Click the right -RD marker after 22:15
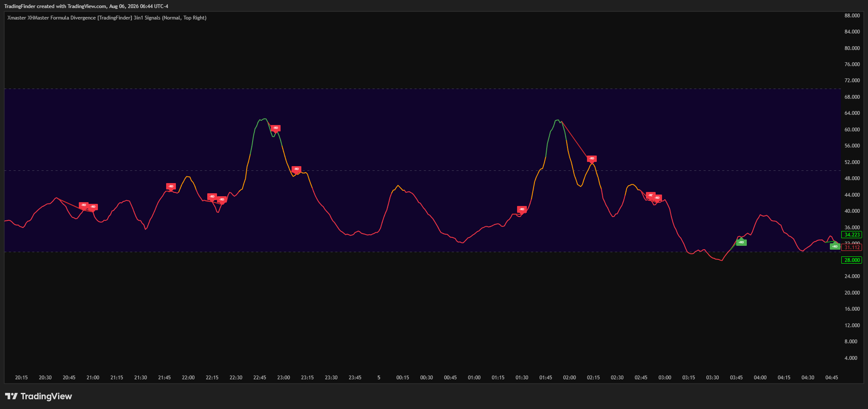868x409 pixels. 222,200
